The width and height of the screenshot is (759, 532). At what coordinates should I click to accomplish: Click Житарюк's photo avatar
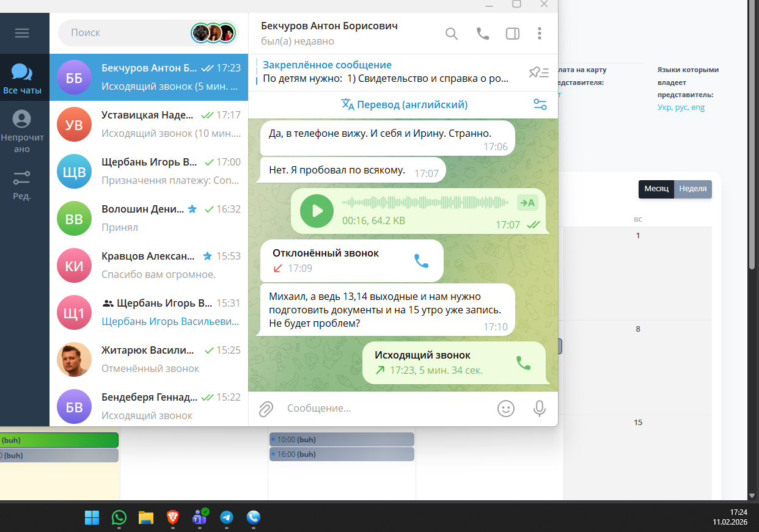74,360
